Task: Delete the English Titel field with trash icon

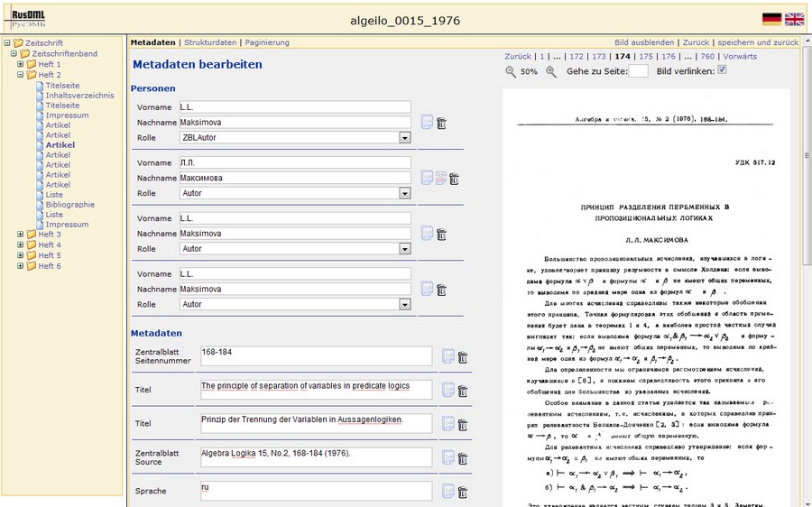Action: coord(462,391)
